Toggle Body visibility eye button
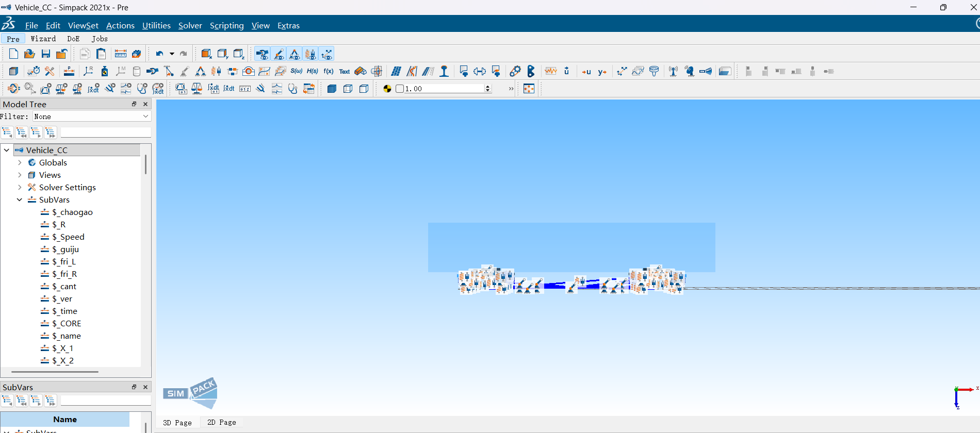The width and height of the screenshot is (980, 433). pyautogui.click(x=263, y=54)
